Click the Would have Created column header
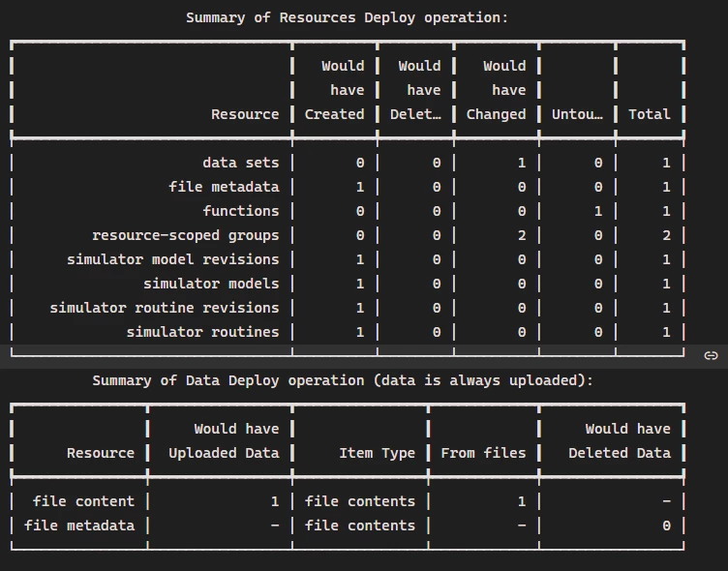This screenshot has width=728, height=571. pyautogui.click(x=335, y=90)
